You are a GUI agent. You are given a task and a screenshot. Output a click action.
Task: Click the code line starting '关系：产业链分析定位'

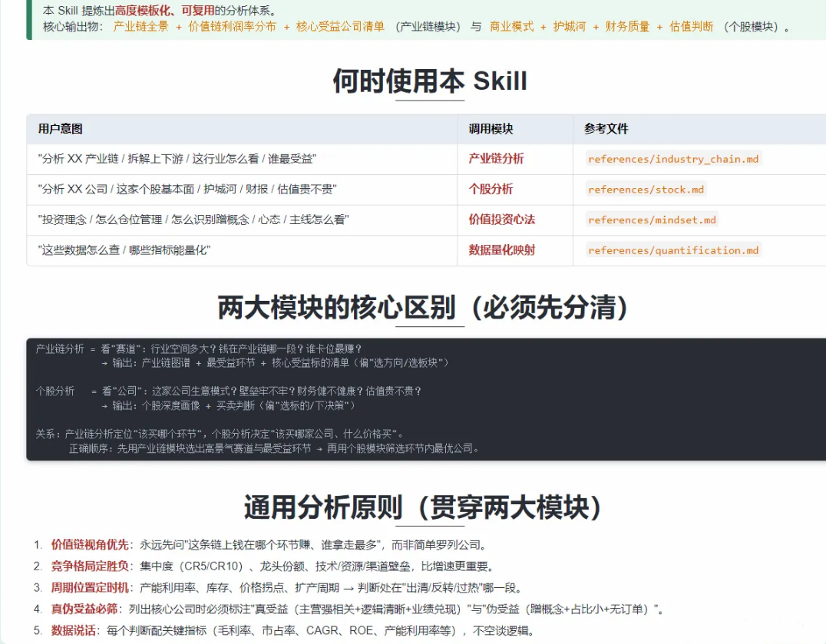tap(220, 434)
